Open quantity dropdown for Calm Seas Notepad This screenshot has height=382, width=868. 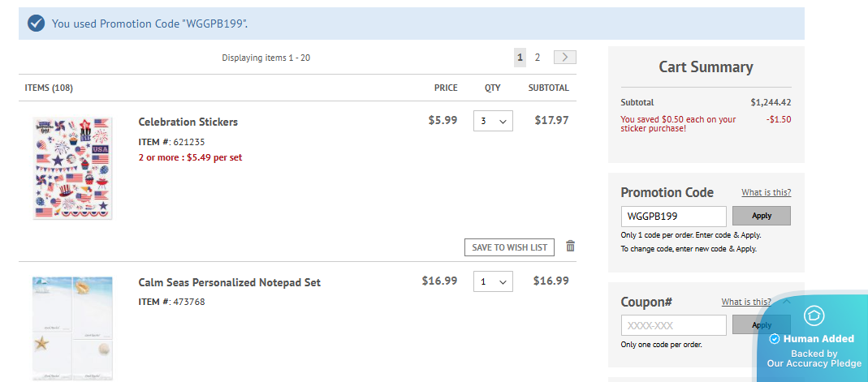pyautogui.click(x=493, y=281)
